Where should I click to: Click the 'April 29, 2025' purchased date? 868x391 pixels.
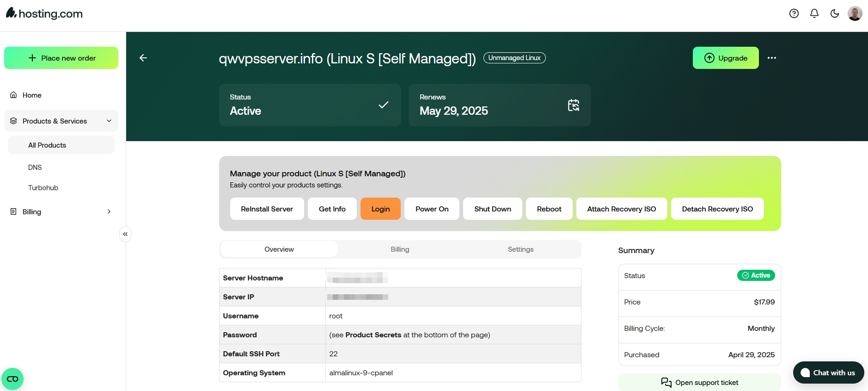[752, 354]
